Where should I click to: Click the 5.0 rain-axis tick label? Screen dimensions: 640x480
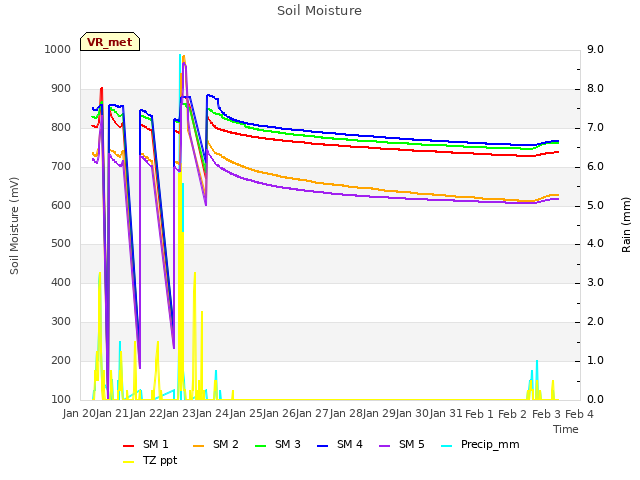point(596,205)
